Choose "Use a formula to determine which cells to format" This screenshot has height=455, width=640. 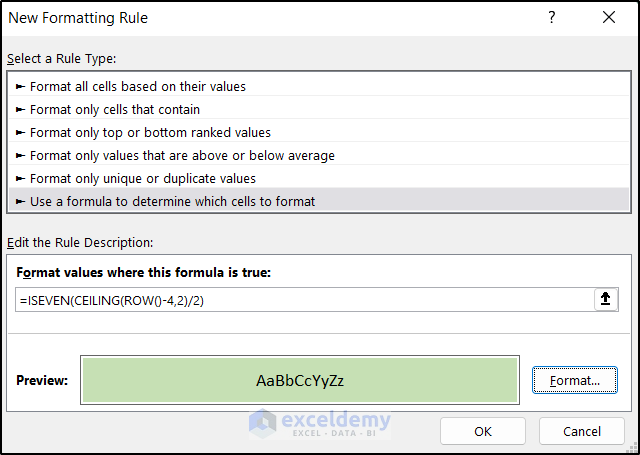point(172,201)
